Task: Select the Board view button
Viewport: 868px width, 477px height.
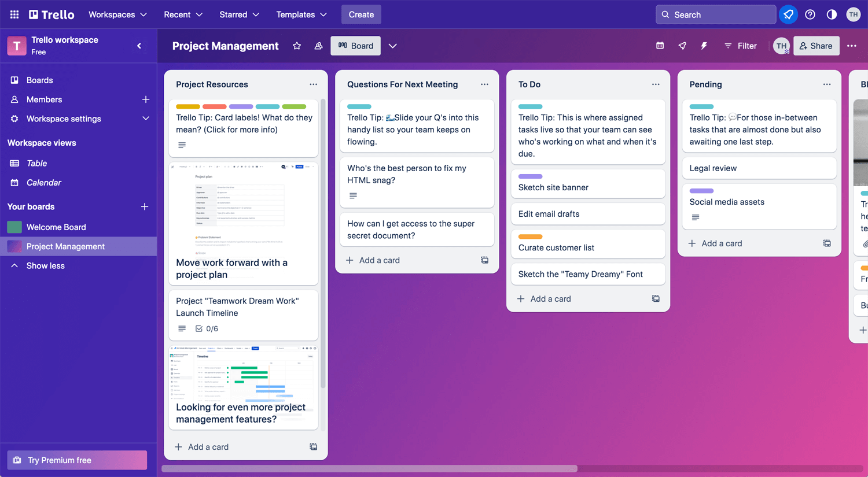Action: point(356,46)
